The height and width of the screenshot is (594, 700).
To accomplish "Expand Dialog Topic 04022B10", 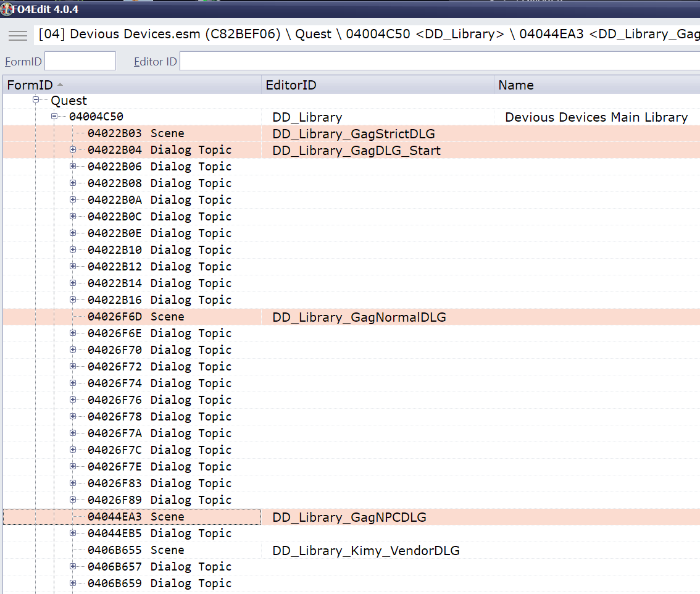I will click(x=73, y=249).
